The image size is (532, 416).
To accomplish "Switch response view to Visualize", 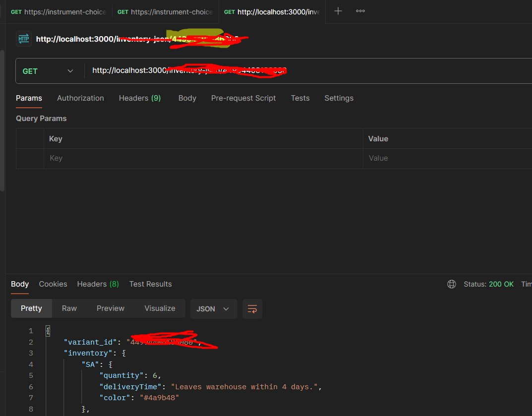I will (160, 308).
